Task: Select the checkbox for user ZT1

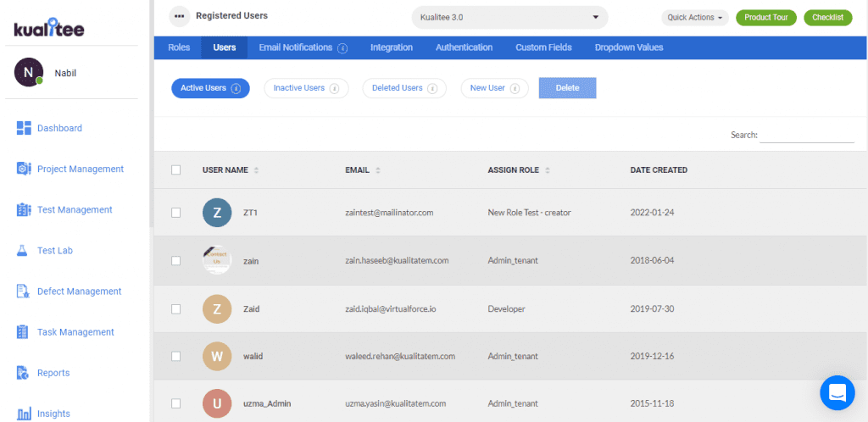Action: tap(176, 213)
